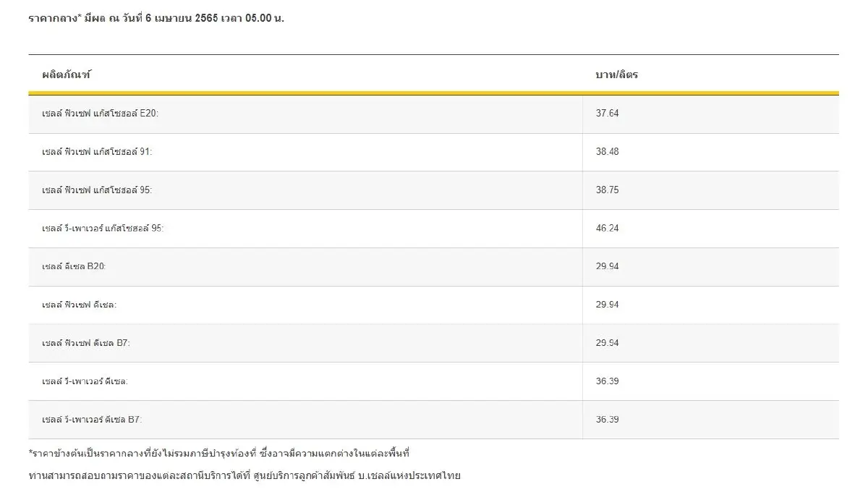
Task: Select row 'เชลล์ ฟิวเซฟ ดีเซล:' without B7
Action: click(x=434, y=305)
